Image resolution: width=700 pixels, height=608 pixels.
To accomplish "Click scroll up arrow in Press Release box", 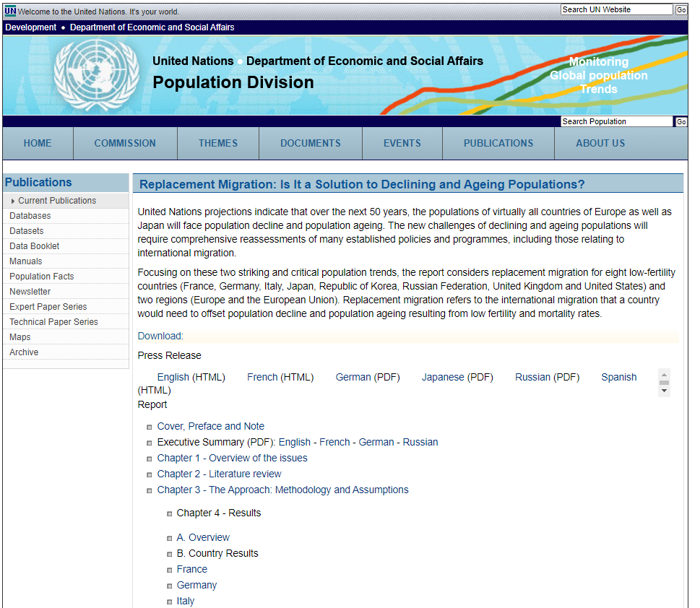I will pyautogui.click(x=665, y=375).
